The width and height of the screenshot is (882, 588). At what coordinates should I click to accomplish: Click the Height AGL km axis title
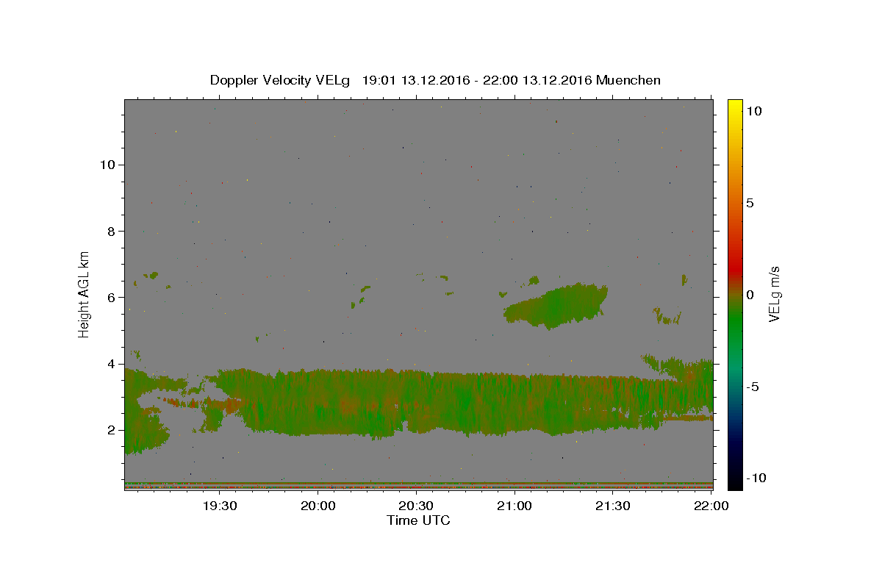point(84,294)
